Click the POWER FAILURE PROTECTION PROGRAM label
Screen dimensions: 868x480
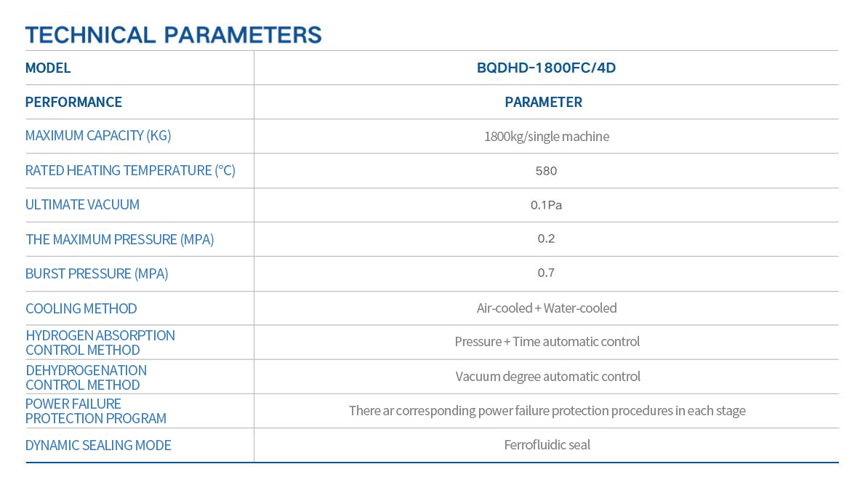coord(96,411)
